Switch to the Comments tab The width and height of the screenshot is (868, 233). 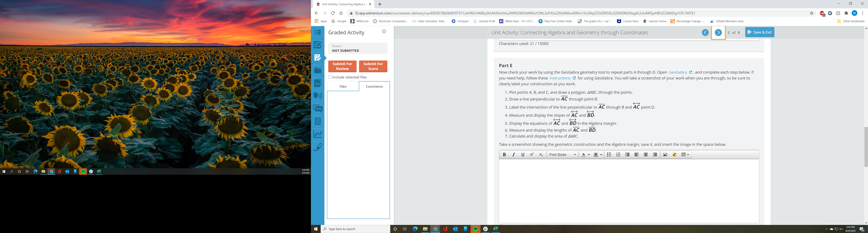coord(374,87)
